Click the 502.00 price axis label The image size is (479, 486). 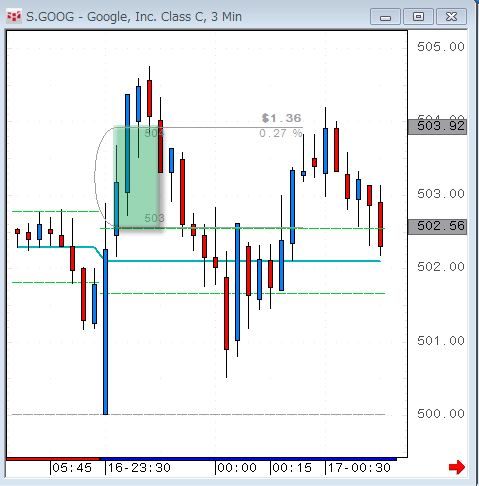441,267
